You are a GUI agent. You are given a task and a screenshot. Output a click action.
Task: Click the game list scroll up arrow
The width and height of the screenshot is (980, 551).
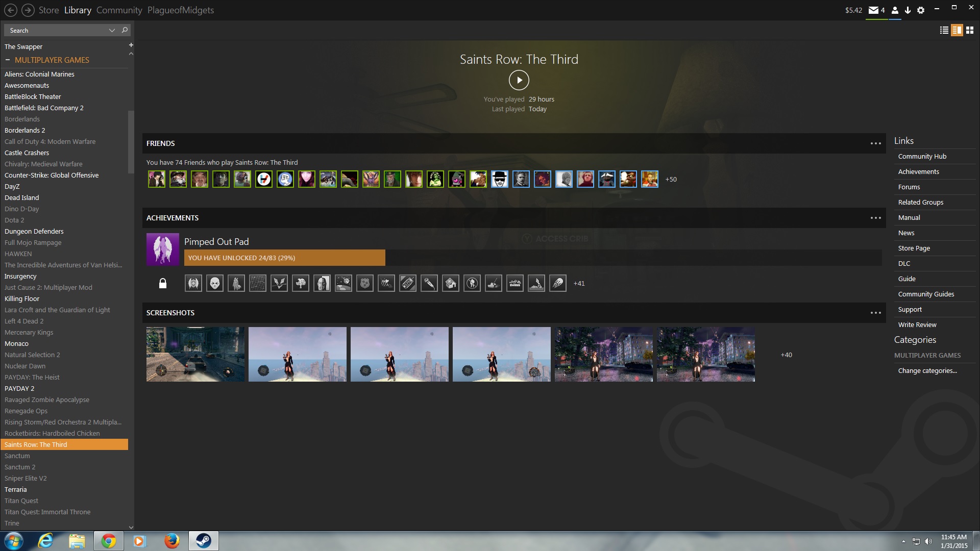[131, 54]
